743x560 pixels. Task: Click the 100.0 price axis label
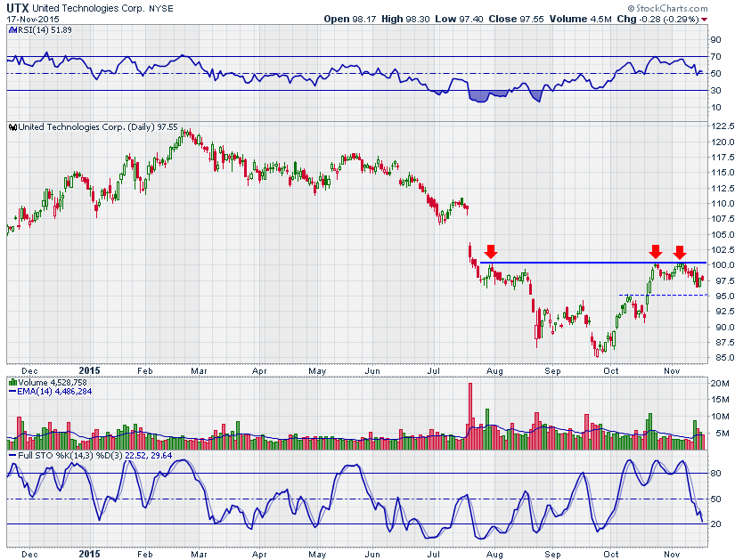(x=723, y=265)
